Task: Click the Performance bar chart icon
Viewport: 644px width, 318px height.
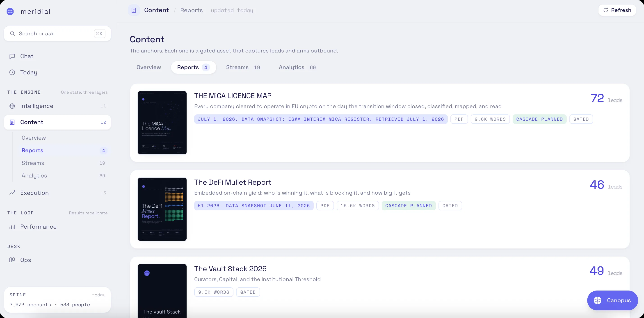Action: point(12,227)
